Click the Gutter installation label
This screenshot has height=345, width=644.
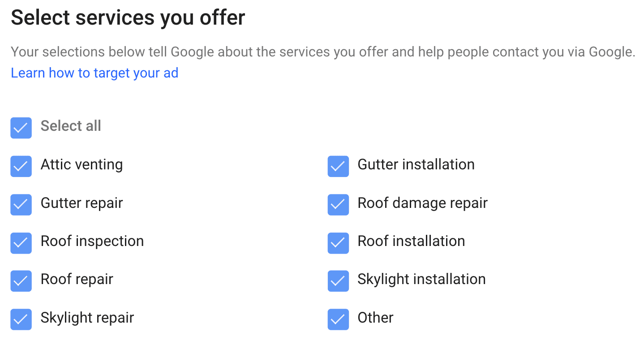point(416,165)
